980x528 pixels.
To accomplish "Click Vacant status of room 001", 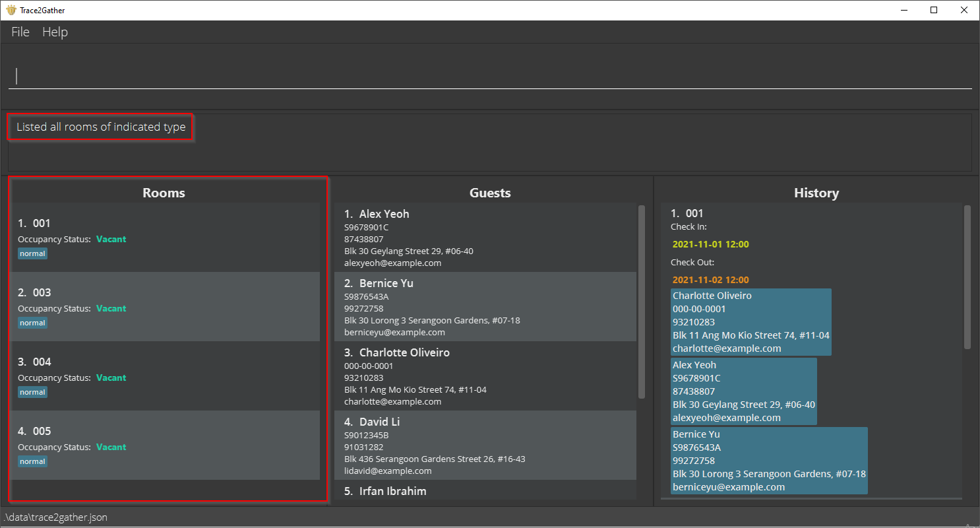I will [111, 239].
